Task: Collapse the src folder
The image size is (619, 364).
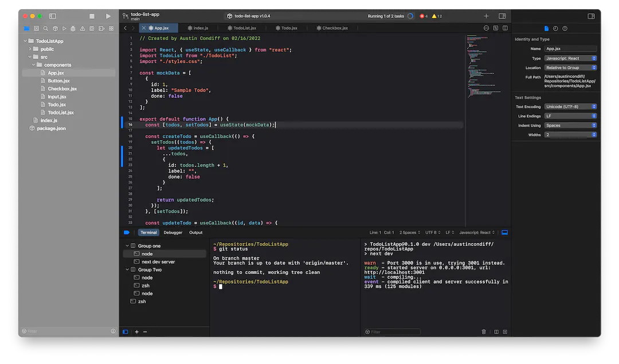Action: (x=30, y=57)
